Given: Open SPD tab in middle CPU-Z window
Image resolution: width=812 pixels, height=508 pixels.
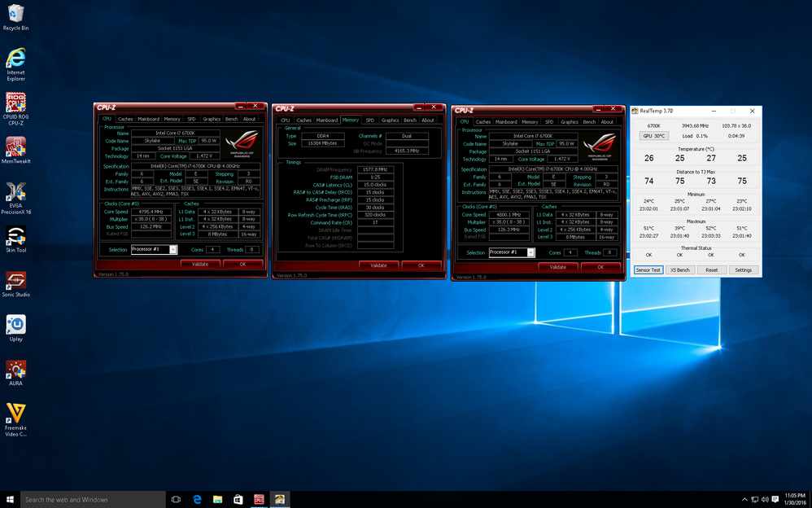Looking at the screenshot, I should (369, 120).
